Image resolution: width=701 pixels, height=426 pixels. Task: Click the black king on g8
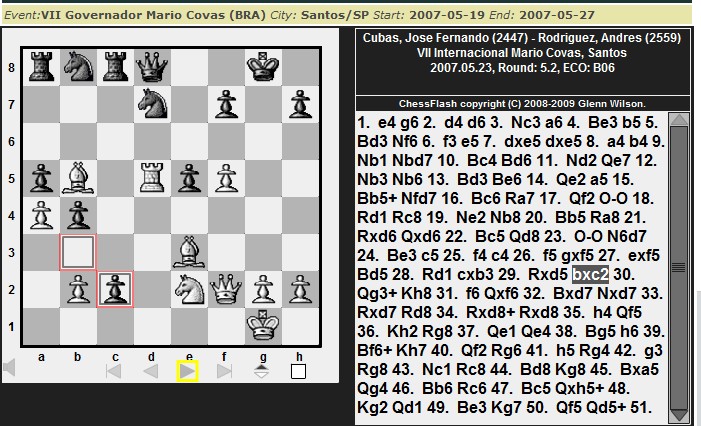pyautogui.click(x=264, y=67)
